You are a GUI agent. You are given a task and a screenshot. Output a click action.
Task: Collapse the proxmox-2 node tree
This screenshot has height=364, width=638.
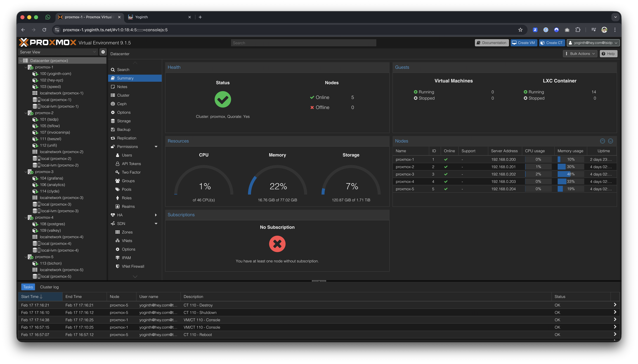(26, 113)
